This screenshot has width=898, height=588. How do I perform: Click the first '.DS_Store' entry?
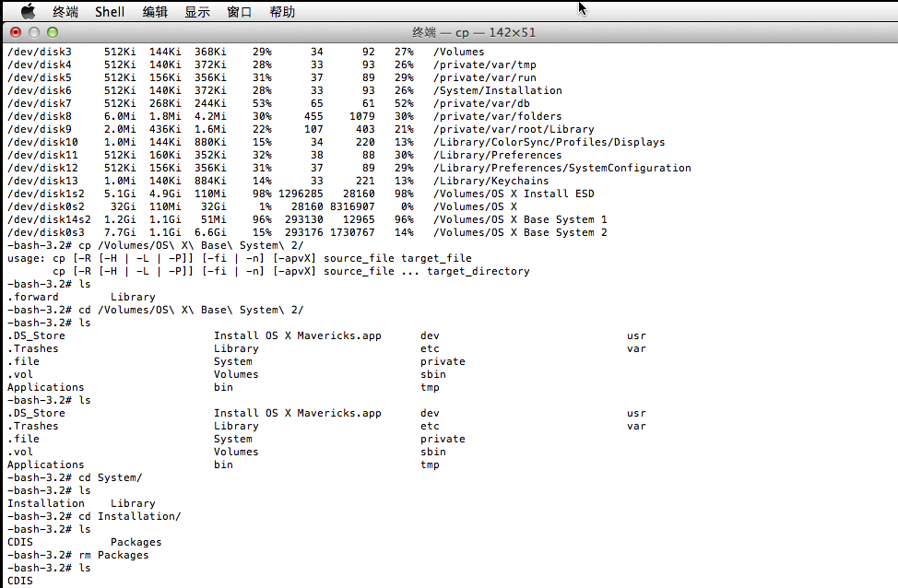(36, 335)
